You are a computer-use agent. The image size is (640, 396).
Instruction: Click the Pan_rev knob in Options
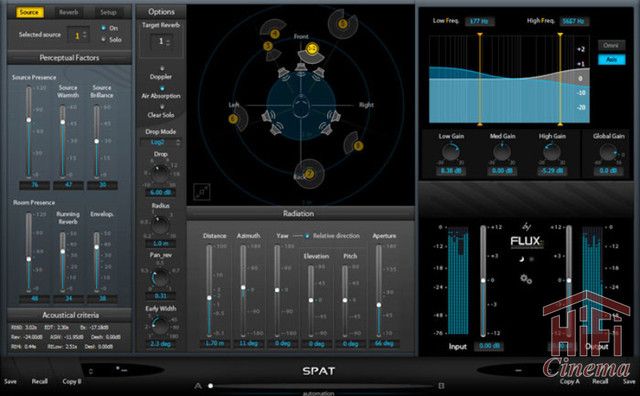tap(160, 278)
